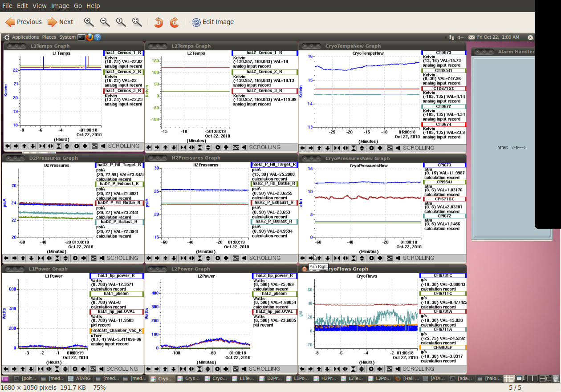Switch to L2Po... window in taskbar

coord(379,379)
